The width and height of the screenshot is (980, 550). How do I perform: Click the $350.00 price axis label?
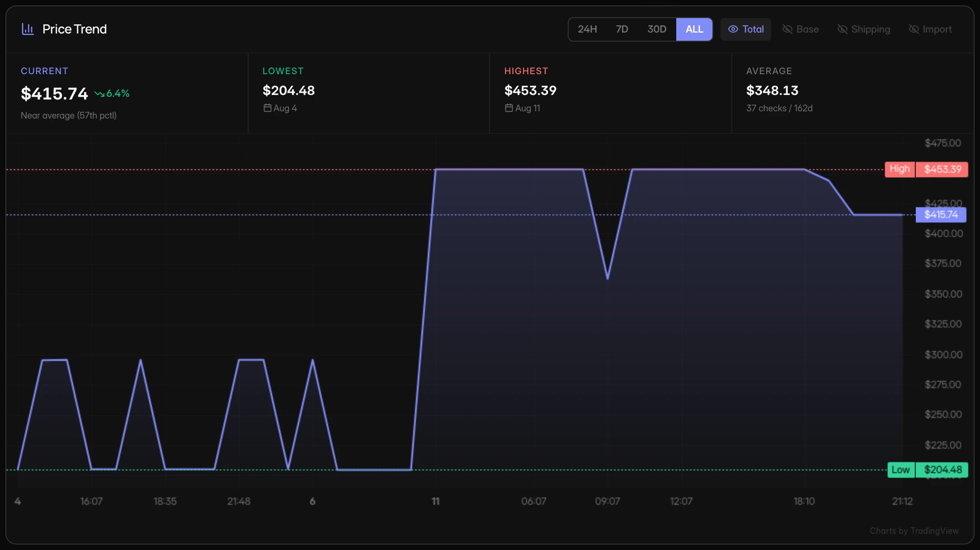click(x=943, y=294)
